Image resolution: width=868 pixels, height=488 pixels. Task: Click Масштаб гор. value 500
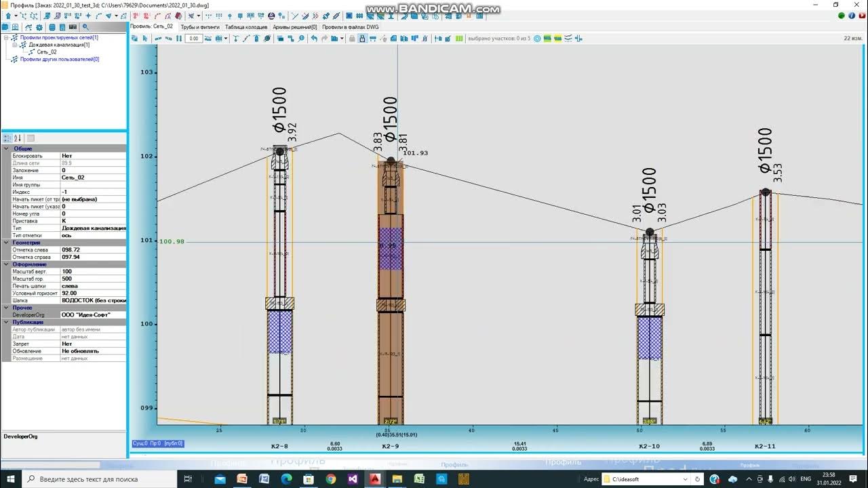(x=93, y=279)
